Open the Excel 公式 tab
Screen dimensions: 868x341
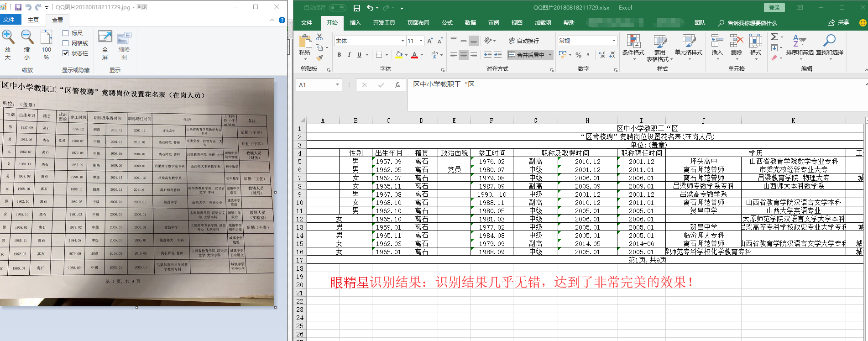(x=447, y=23)
